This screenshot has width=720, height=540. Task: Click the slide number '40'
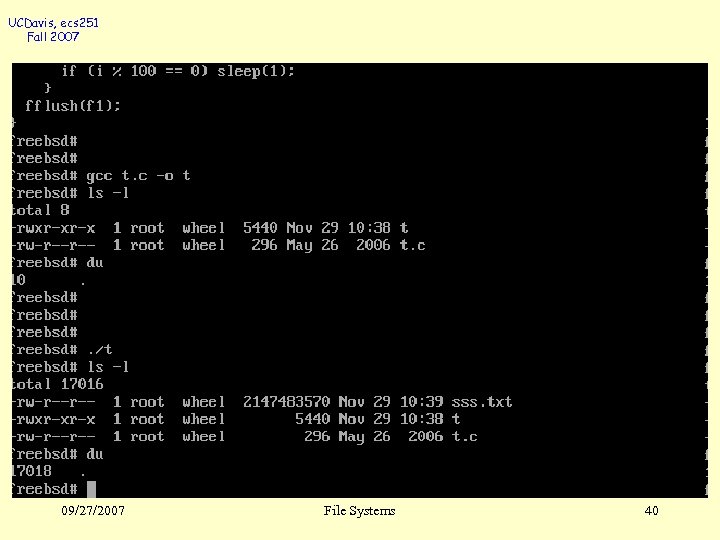pyautogui.click(x=652, y=511)
